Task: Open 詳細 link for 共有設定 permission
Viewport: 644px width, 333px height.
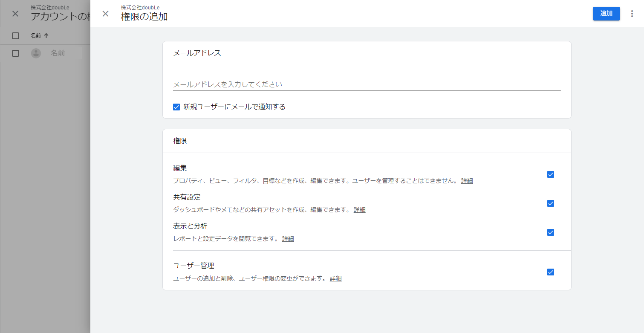Action: (x=359, y=210)
